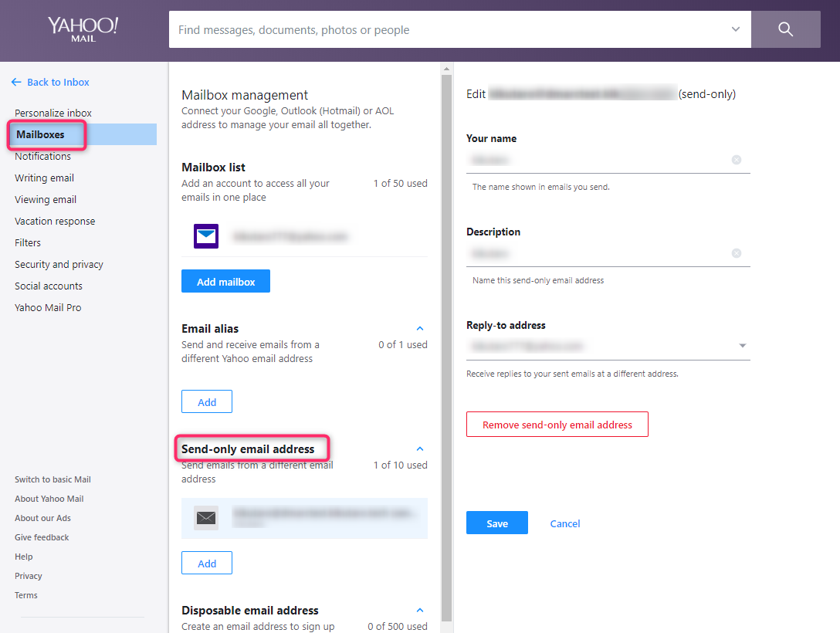Click '0 of 500 used' disposable count
The image size is (840, 633).
[x=398, y=626]
